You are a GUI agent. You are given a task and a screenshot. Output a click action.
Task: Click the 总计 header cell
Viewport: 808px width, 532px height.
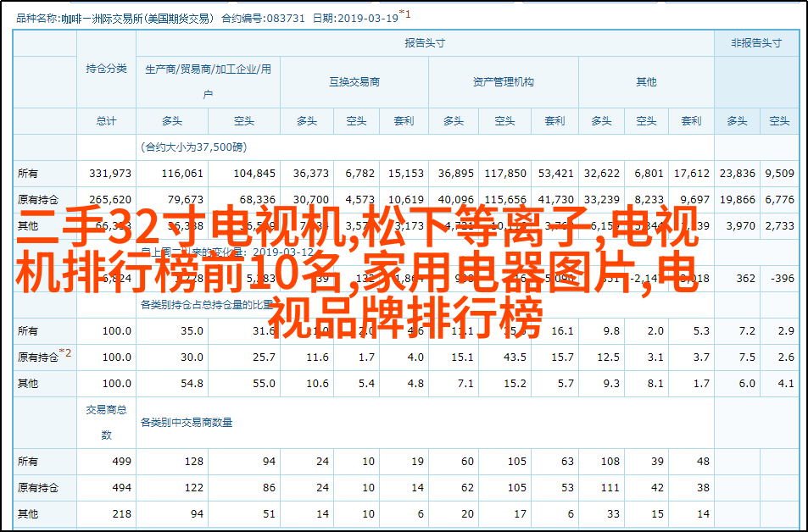(x=106, y=121)
